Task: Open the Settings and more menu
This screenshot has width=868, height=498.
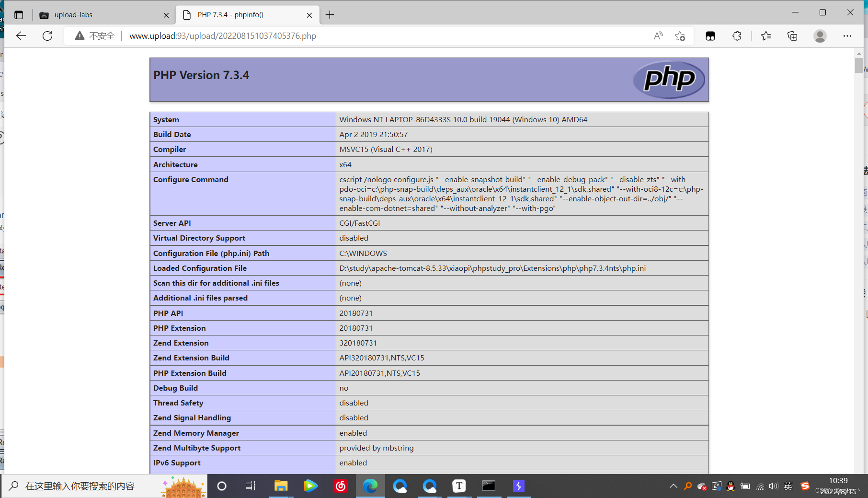Action: tap(847, 36)
